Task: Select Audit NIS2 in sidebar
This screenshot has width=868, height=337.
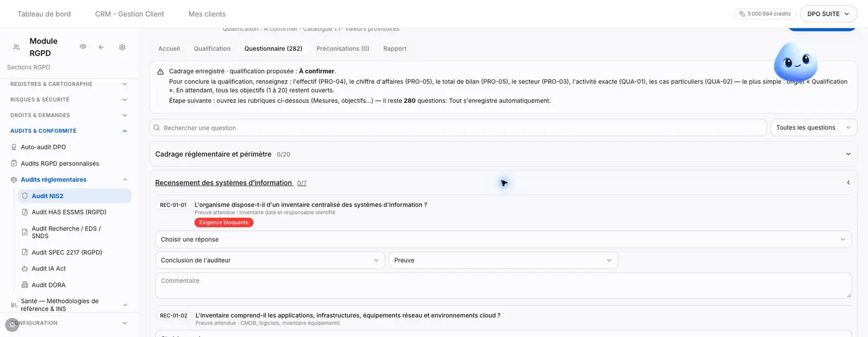Action: (x=74, y=196)
